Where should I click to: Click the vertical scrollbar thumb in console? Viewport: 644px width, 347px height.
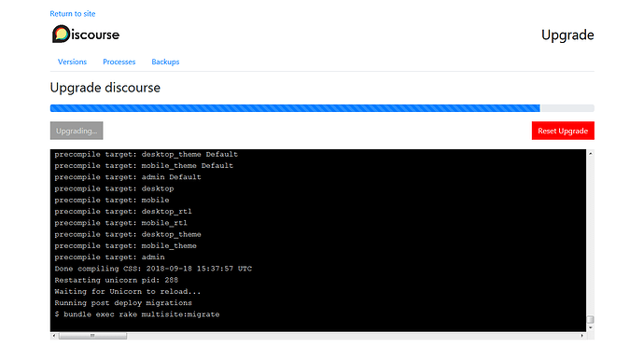pyautogui.click(x=590, y=320)
